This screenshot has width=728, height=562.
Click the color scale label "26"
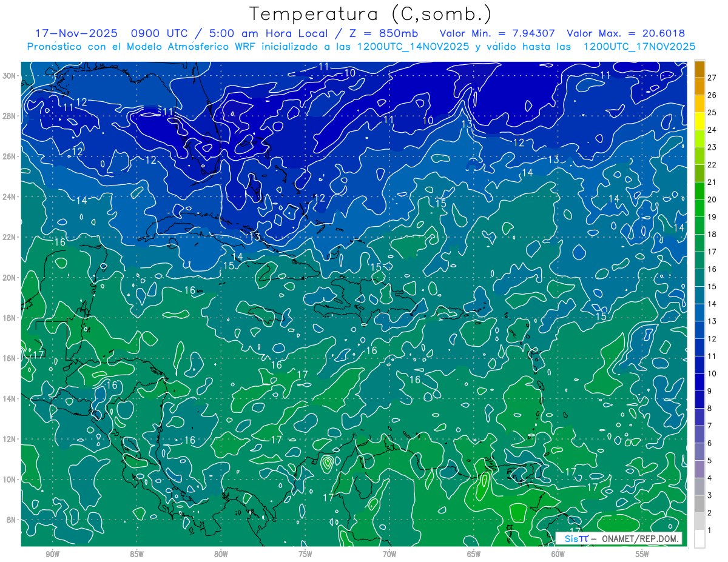coord(712,95)
